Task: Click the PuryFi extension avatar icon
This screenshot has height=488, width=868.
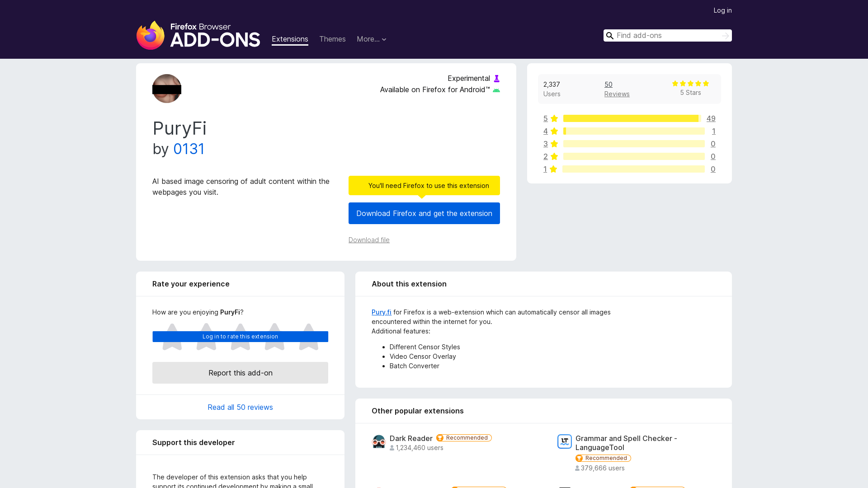Action: pos(167,89)
